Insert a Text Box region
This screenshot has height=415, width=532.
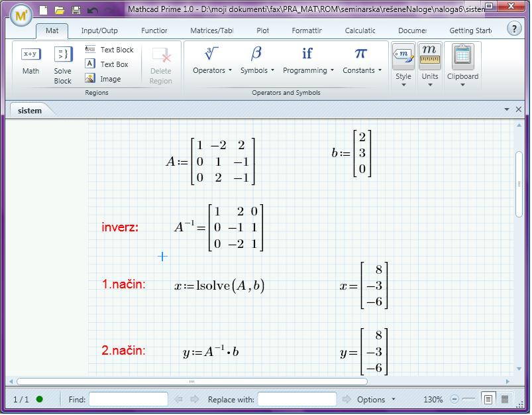click(x=107, y=64)
